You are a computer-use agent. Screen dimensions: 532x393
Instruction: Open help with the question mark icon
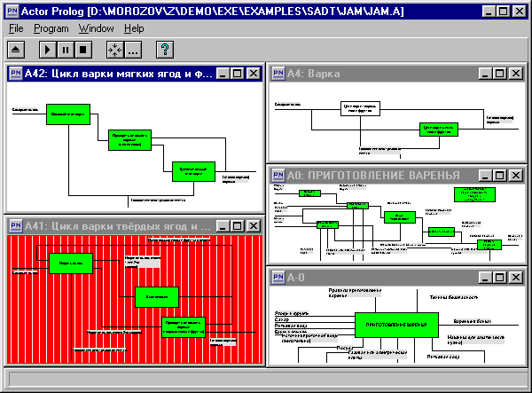(165, 50)
